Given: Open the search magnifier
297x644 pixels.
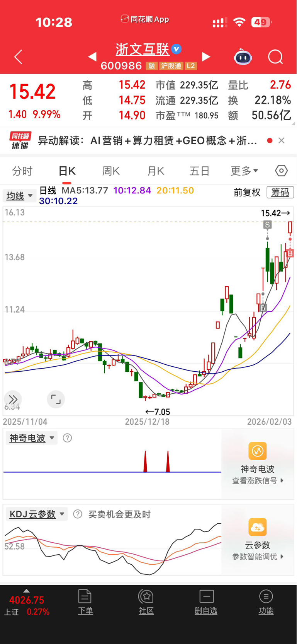Looking at the screenshot, I should pos(275,57).
